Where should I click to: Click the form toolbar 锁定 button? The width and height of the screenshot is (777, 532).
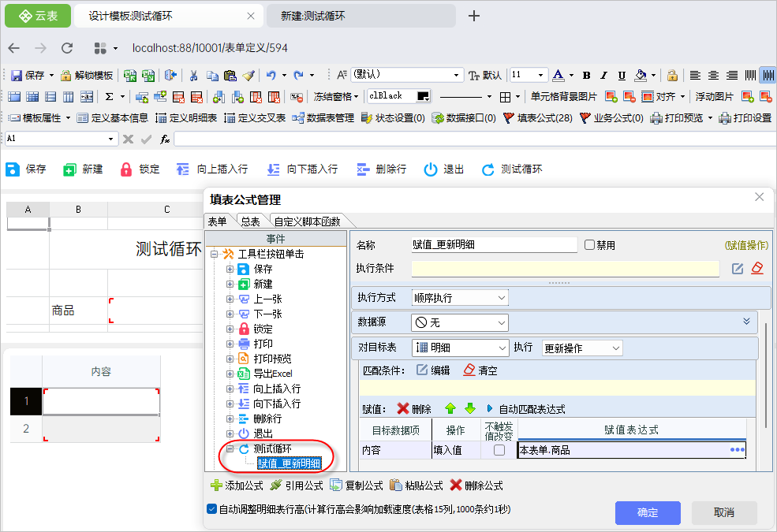click(140, 169)
